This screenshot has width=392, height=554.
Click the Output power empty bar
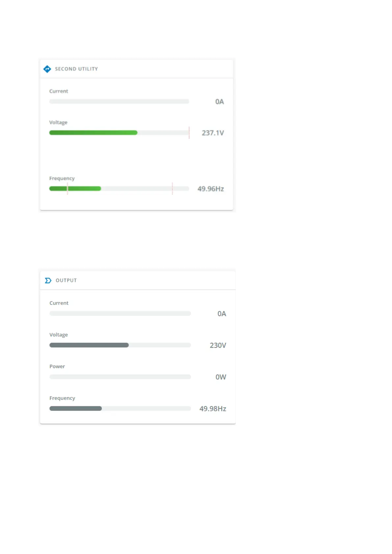[x=120, y=377]
